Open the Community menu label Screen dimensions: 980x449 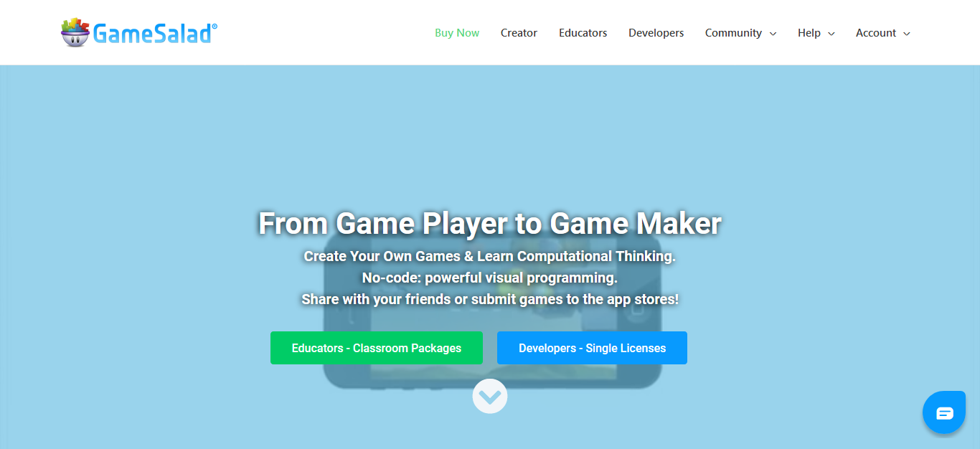(733, 33)
